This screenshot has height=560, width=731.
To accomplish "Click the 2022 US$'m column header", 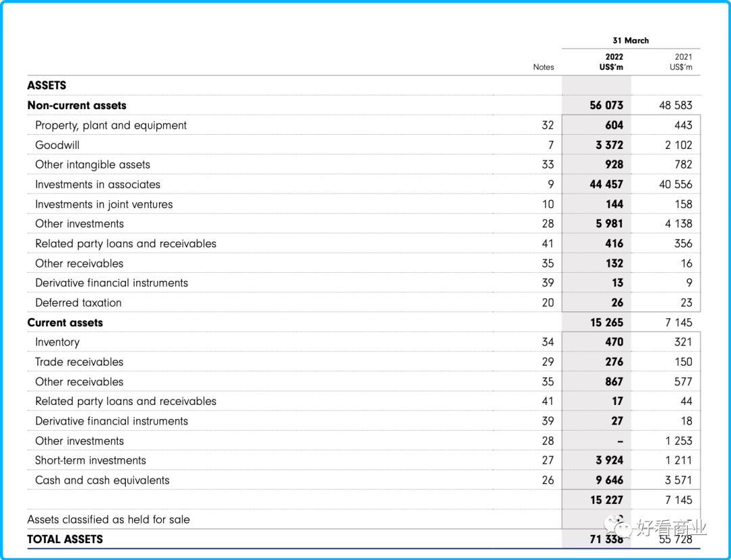I will click(x=612, y=62).
